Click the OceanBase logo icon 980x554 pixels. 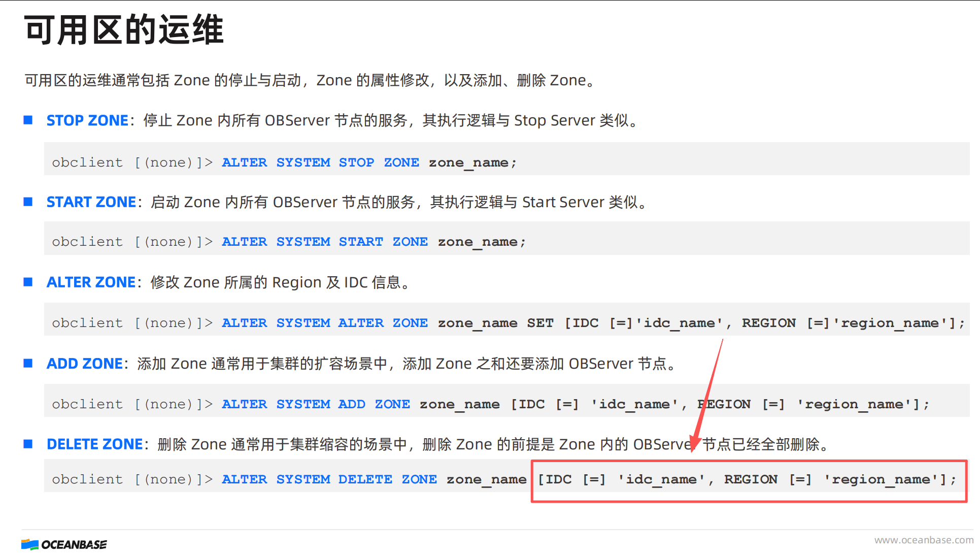point(30,544)
